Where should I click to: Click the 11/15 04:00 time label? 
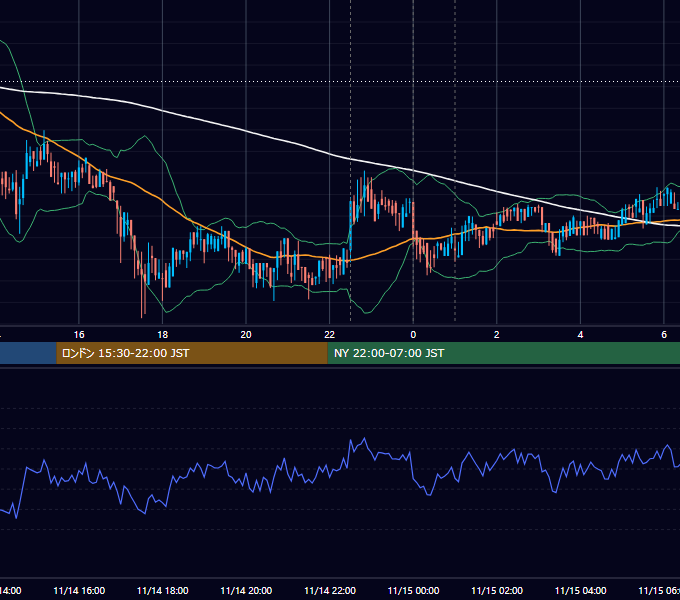pyautogui.click(x=581, y=590)
